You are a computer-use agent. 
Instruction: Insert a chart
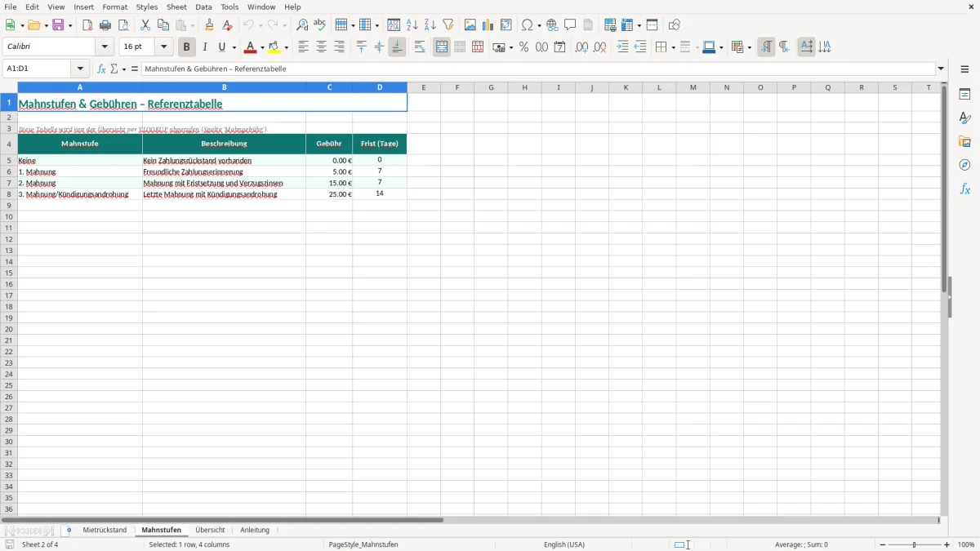pos(488,25)
